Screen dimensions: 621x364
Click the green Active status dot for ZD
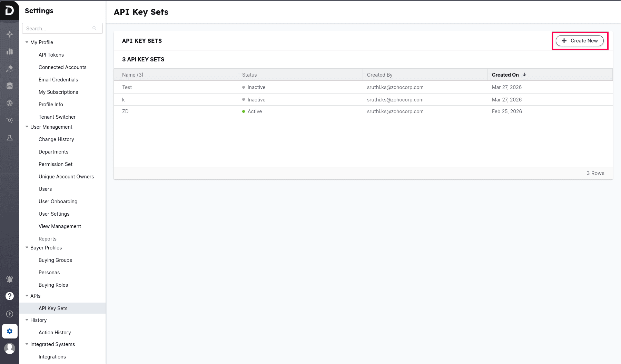(x=244, y=111)
